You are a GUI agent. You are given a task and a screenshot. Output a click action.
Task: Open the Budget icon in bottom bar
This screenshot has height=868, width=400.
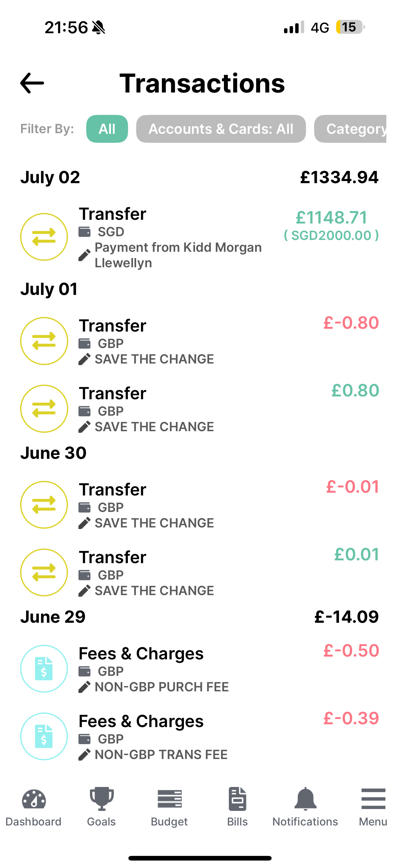pos(169,800)
